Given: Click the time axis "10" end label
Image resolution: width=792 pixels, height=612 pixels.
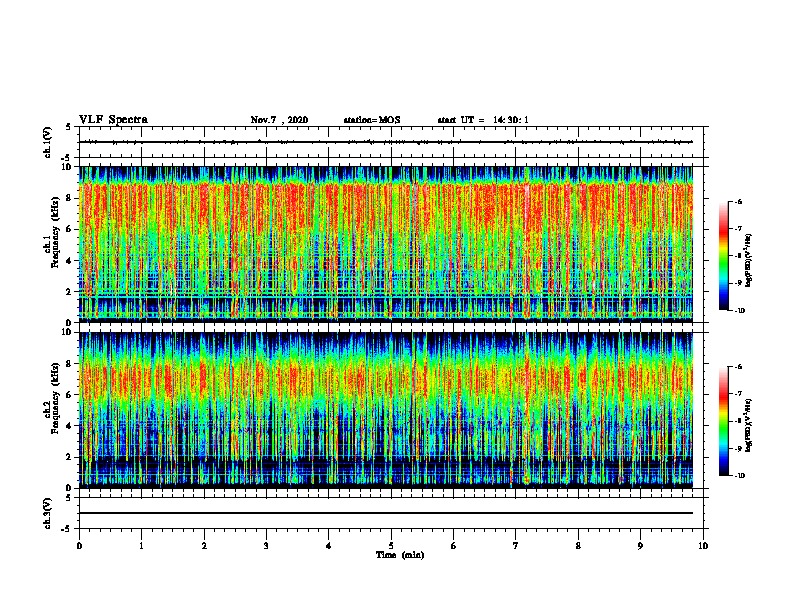Looking at the screenshot, I should point(703,545).
